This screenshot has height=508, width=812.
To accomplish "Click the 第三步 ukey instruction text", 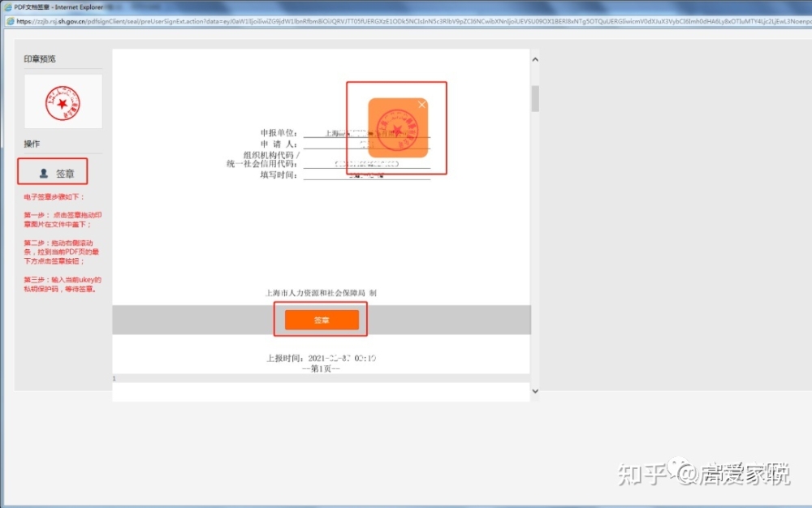I will (x=63, y=284).
